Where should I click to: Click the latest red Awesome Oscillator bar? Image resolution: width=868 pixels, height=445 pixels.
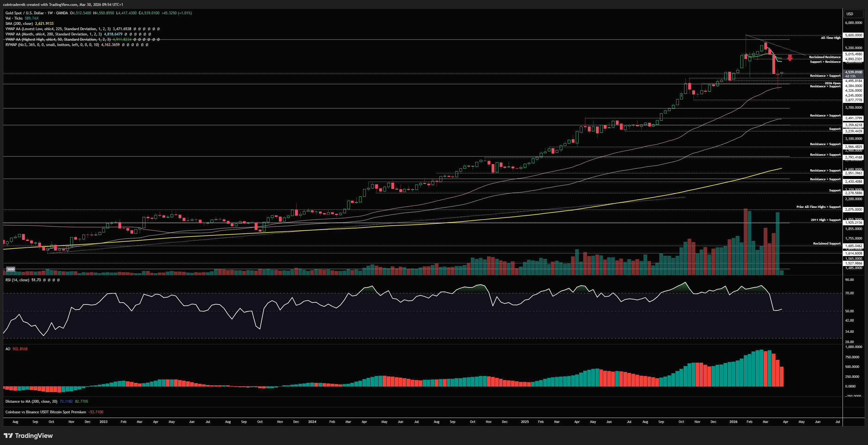click(781, 376)
